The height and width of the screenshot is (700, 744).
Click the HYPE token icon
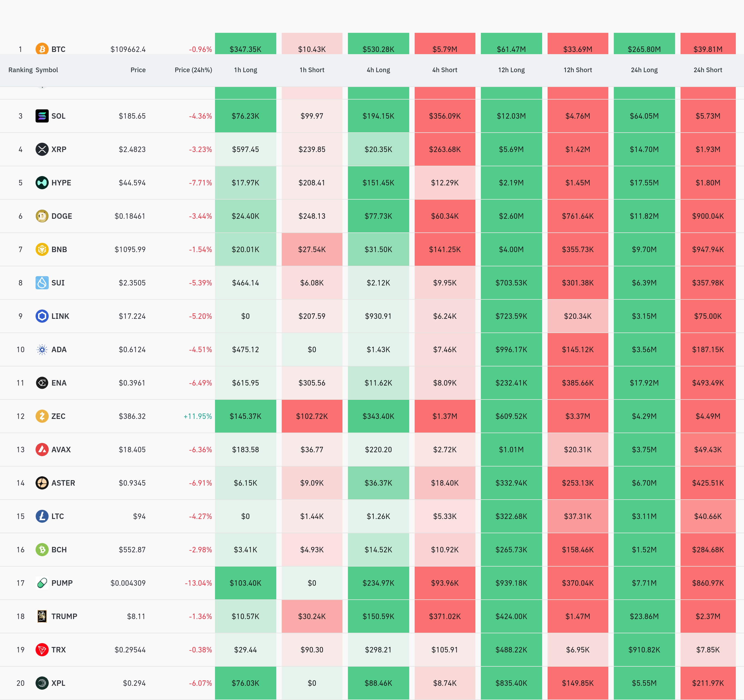pyautogui.click(x=42, y=183)
